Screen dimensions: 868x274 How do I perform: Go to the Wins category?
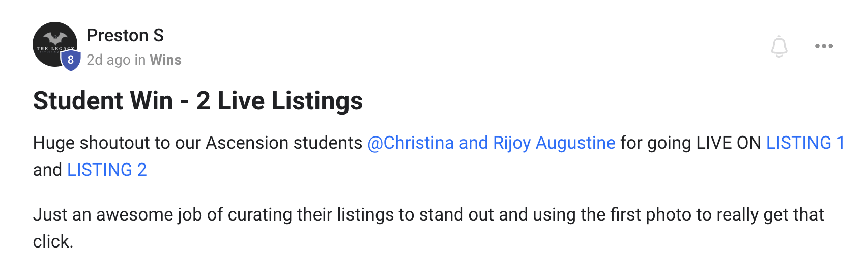click(165, 60)
